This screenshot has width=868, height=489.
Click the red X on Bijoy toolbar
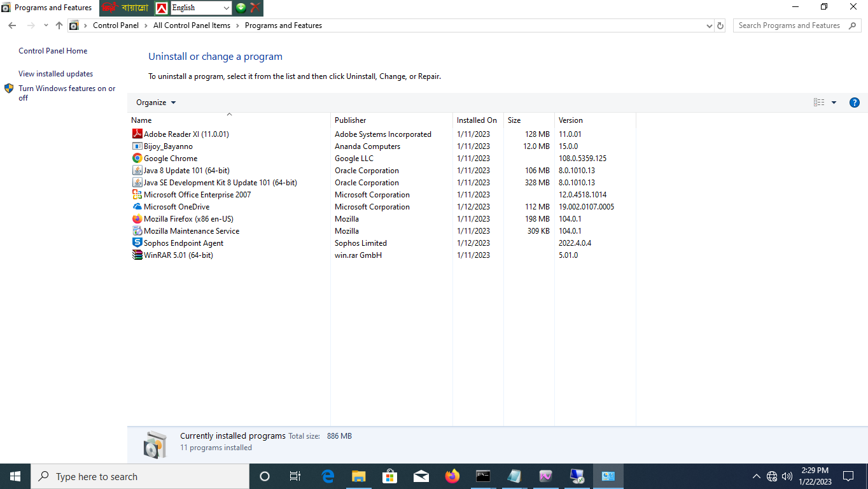coord(255,8)
